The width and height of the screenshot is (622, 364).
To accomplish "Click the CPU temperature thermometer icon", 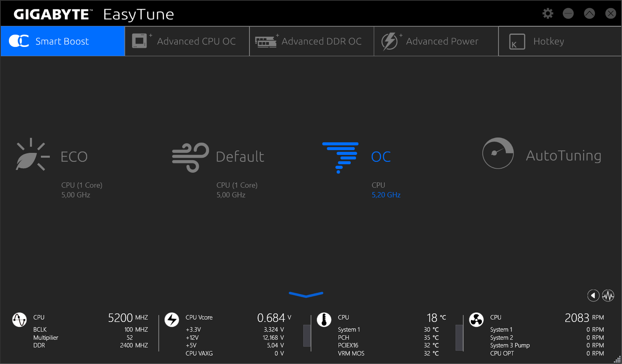I will point(324,320).
